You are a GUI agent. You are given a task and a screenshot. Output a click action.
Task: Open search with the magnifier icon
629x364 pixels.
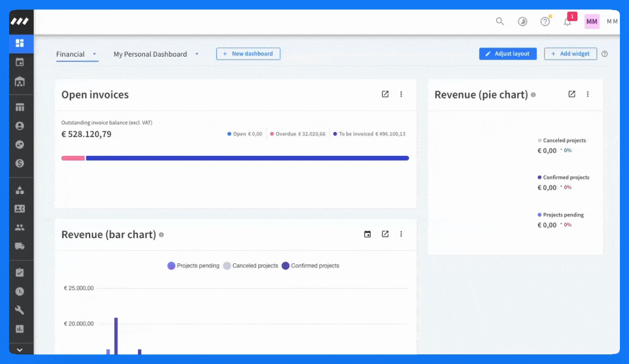click(x=500, y=21)
